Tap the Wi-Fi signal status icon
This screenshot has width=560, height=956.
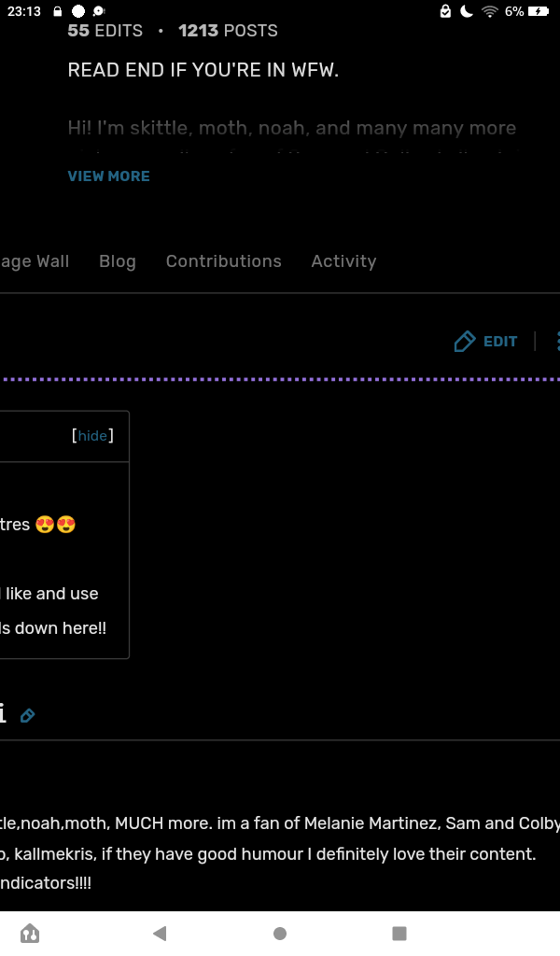point(489,11)
